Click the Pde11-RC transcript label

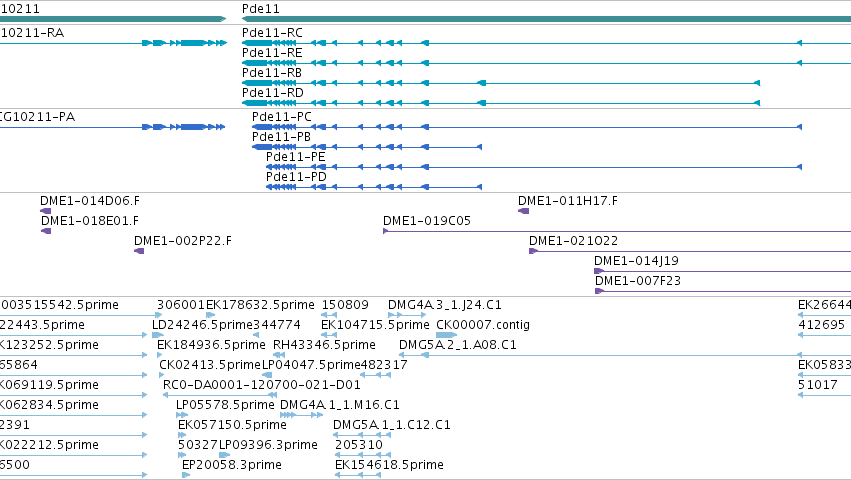pyautogui.click(x=272, y=33)
